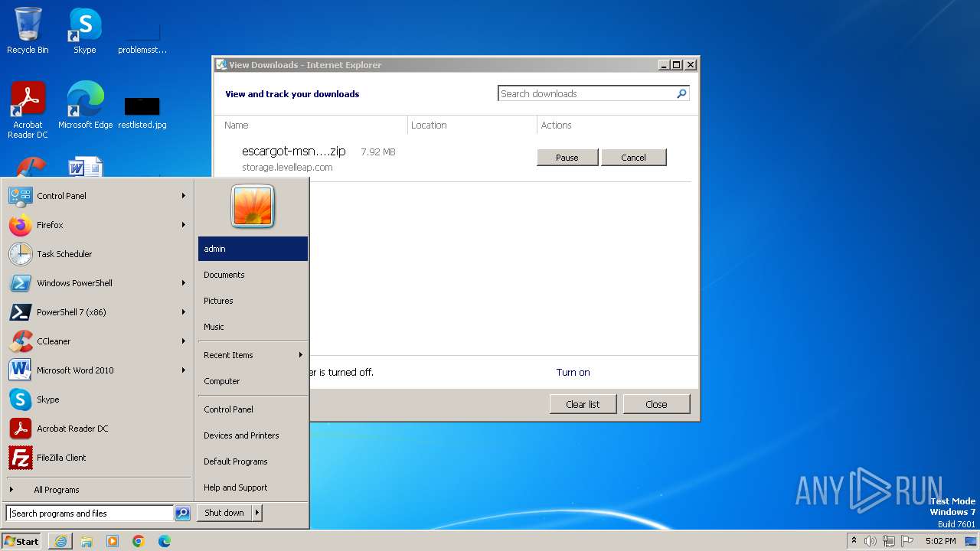Viewport: 980px width, 551px height.
Task: Open the Recycle Bin desktop icon
Action: click(28, 31)
